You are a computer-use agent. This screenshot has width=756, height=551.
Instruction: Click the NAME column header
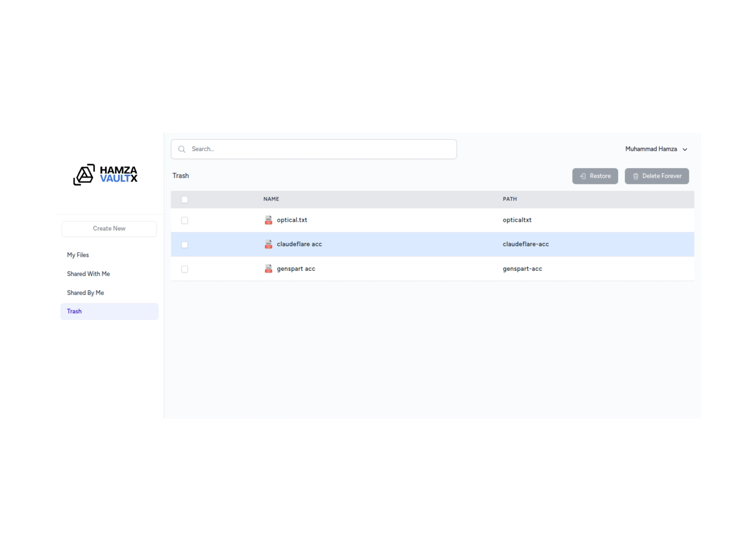pos(271,199)
